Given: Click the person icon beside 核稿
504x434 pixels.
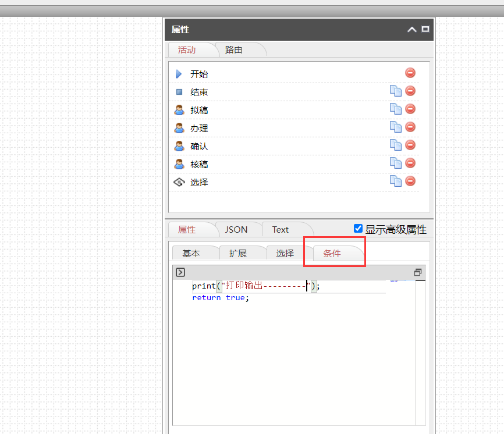Looking at the screenshot, I should [179, 164].
